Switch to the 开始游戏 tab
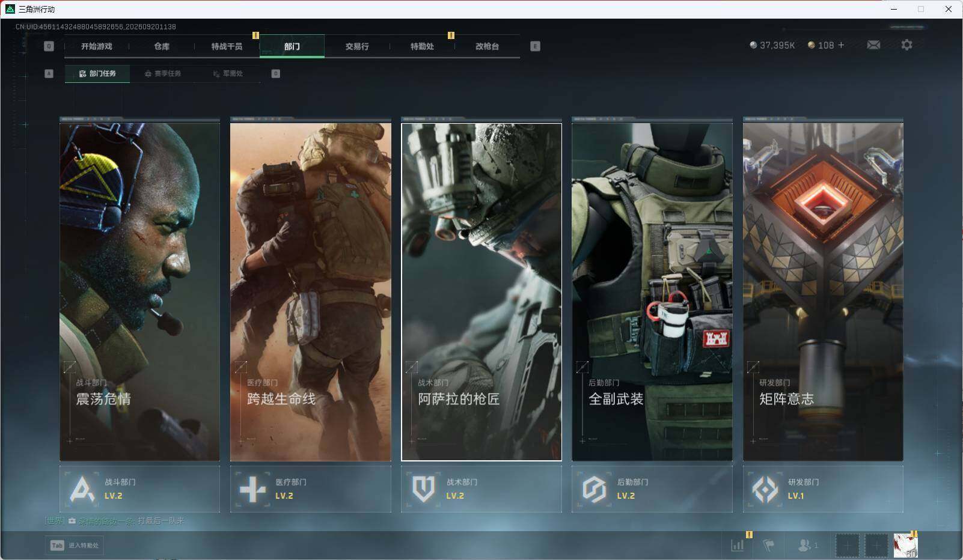This screenshot has width=963, height=560. tap(97, 46)
